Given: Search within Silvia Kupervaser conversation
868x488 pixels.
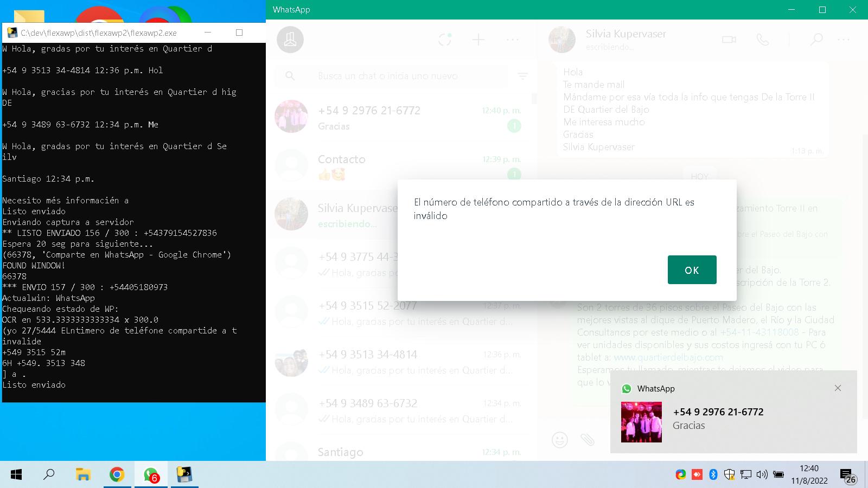Looking at the screenshot, I should point(816,40).
